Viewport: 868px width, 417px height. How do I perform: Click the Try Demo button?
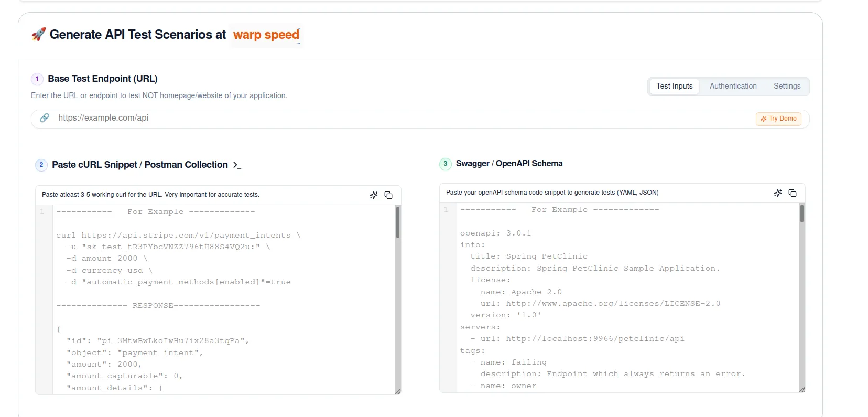[778, 119]
